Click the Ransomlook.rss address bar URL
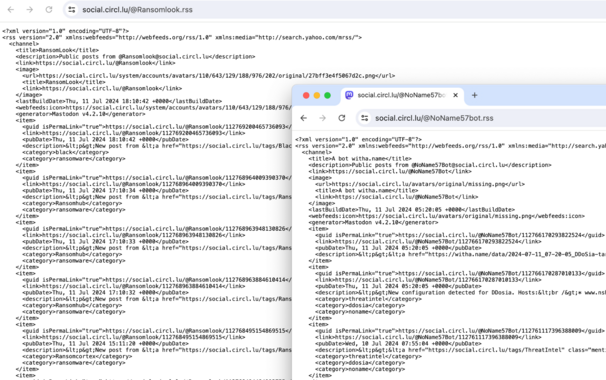 137,10
